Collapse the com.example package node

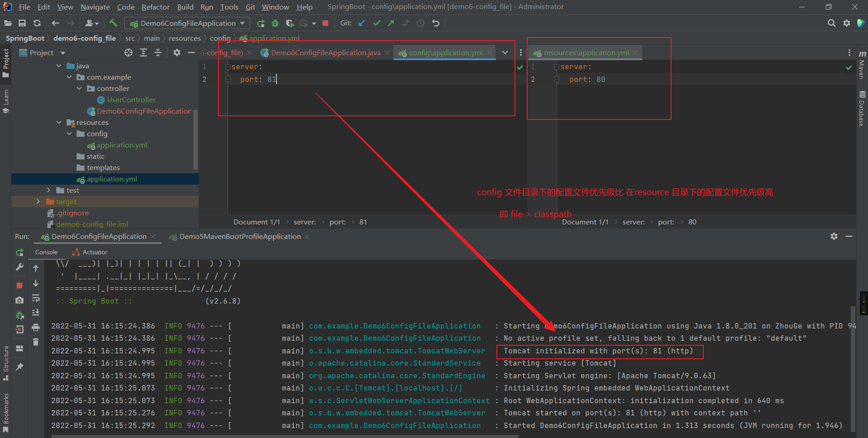tap(69, 77)
